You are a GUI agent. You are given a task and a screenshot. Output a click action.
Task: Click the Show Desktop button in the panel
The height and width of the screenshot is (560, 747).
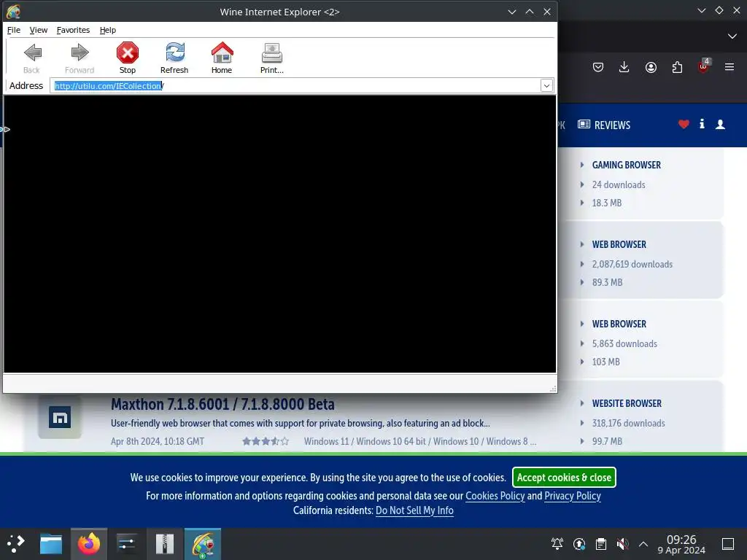[x=728, y=543]
